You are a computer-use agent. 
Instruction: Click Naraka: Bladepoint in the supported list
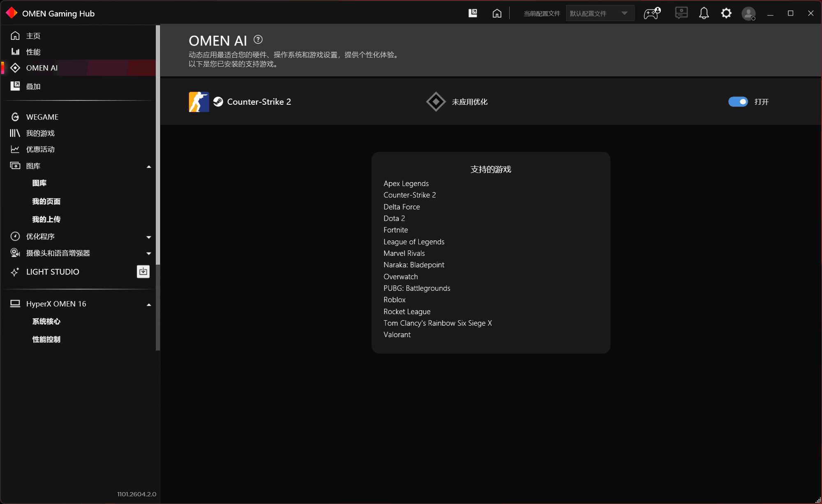click(414, 265)
